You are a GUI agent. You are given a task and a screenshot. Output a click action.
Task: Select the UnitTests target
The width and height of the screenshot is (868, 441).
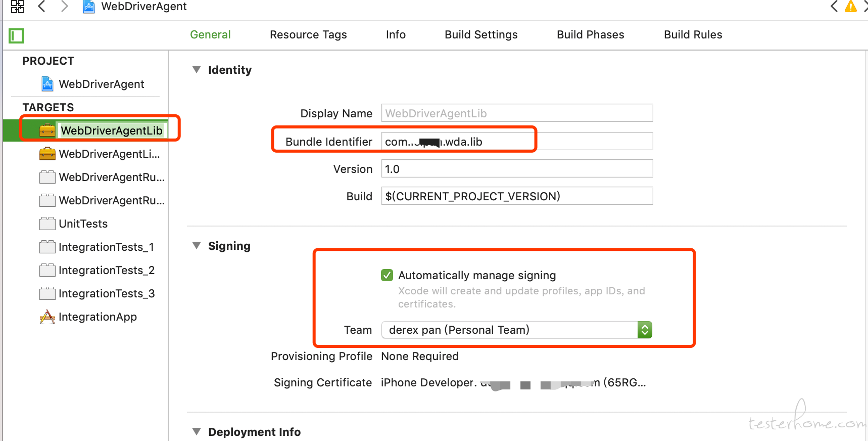pos(83,224)
